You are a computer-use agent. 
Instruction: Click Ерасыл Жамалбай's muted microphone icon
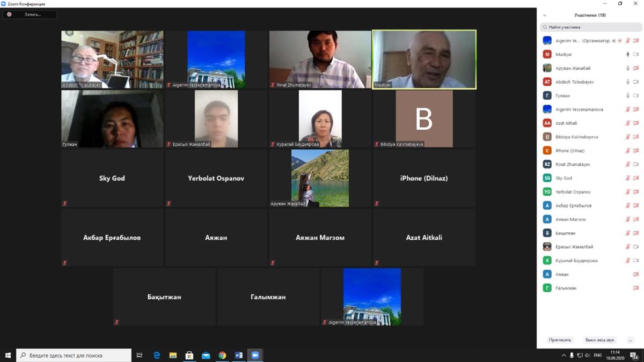click(x=627, y=247)
